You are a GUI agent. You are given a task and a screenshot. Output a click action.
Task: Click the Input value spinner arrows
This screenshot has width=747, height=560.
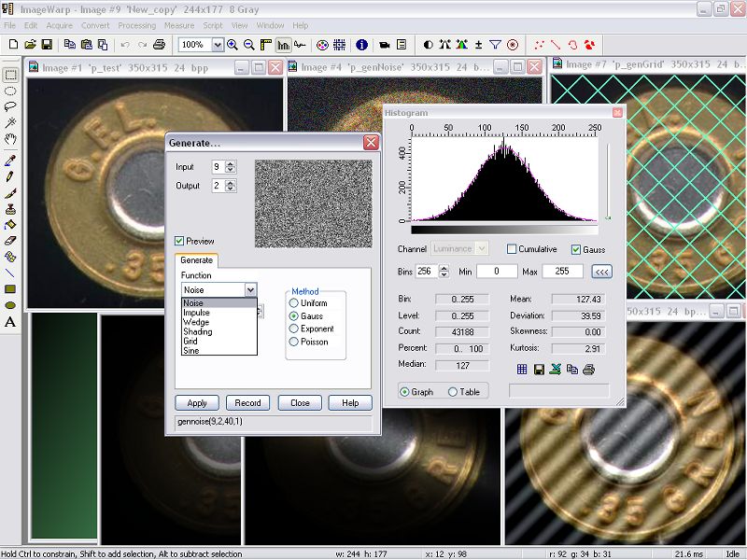pos(231,167)
